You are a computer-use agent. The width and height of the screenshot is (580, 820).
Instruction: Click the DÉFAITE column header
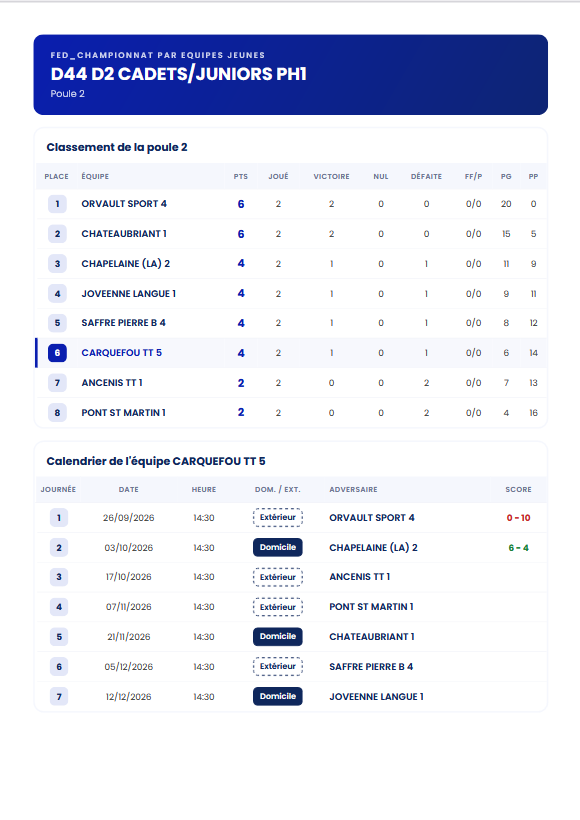(426, 177)
